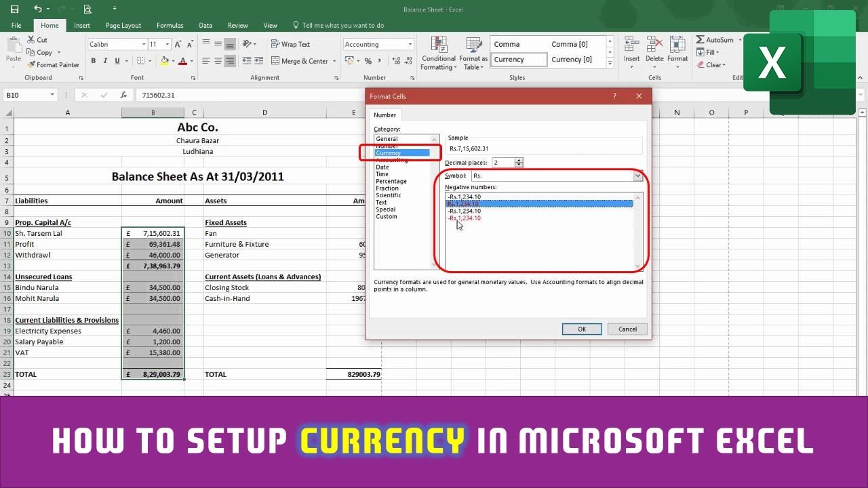The image size is (868, 488).
Task: Apply the yellow Fill Color bucket
Action: (x=164, y=61)
